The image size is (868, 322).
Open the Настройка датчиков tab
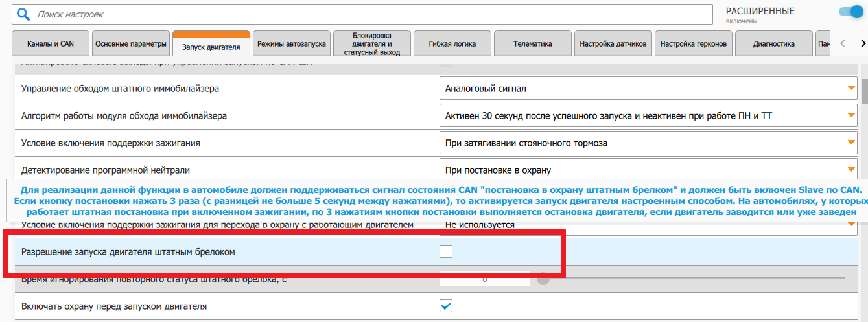[x=613, y=44]
